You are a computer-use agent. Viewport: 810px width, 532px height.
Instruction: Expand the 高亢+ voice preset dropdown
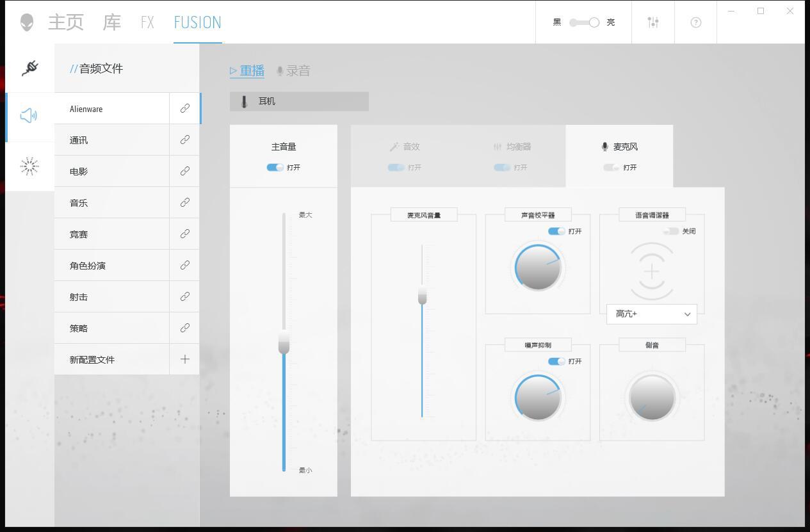tap(652, 314)
